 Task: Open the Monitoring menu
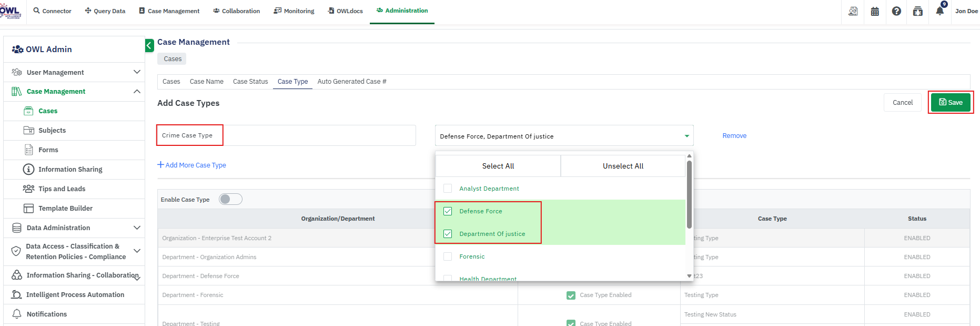tap(294, 11)
